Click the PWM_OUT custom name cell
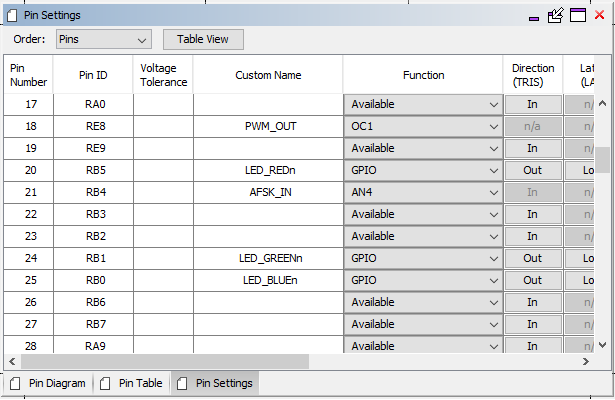Image resolution: width=615 pixels, height=400 pixels. click(268, 126)
